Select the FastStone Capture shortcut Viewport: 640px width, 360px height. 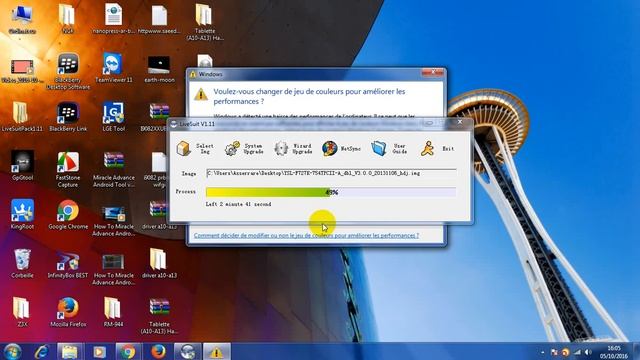[68, 169]
